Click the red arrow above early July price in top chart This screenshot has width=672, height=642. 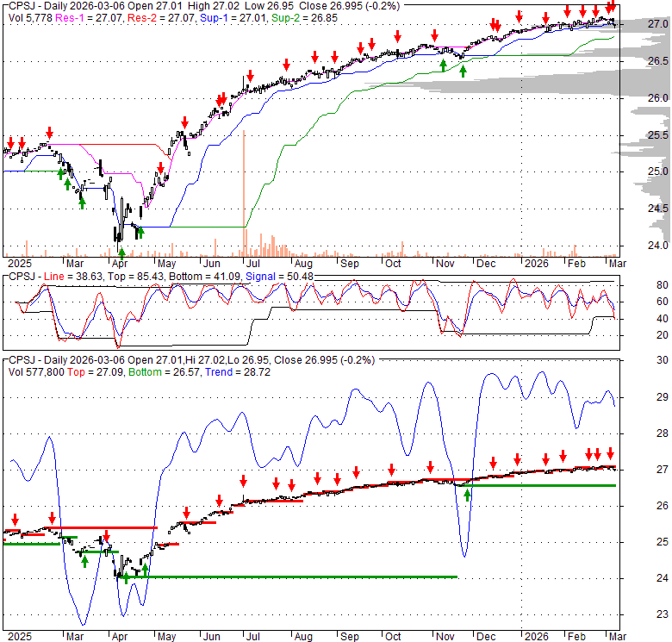(x=250, y=76)
